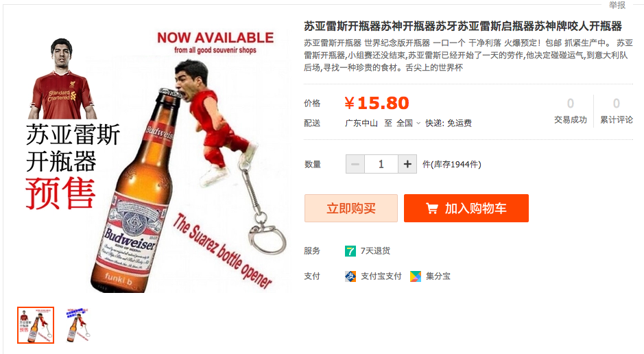Click the 7天退货 service text
The image size is (644, 354).
(x=375, y=251)
